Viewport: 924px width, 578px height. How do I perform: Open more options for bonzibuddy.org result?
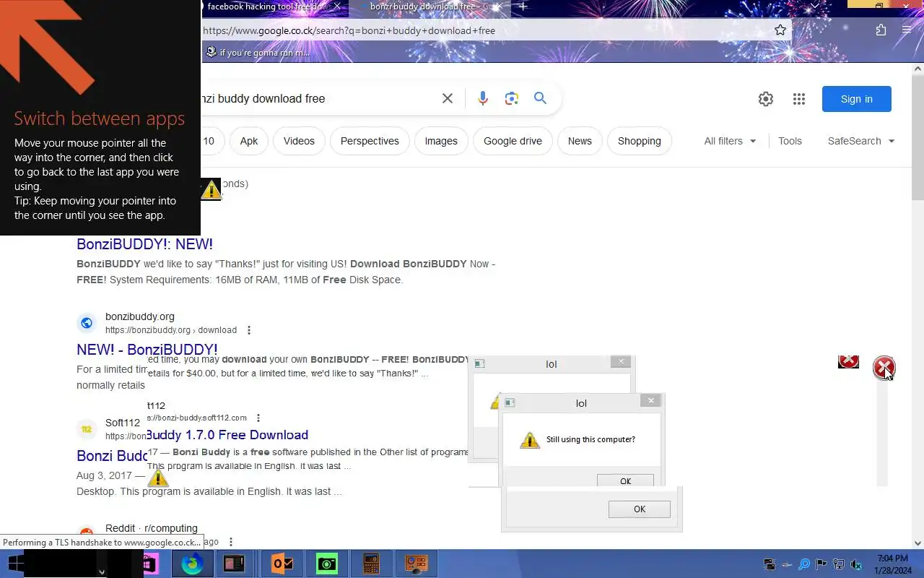click(x=249, y=330)
